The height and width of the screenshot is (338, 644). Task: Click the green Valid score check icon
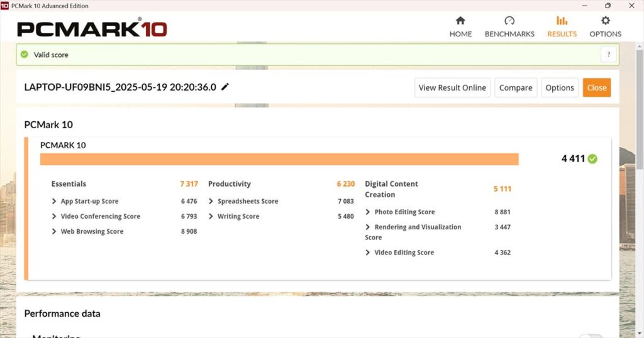[x=25, y=55]
